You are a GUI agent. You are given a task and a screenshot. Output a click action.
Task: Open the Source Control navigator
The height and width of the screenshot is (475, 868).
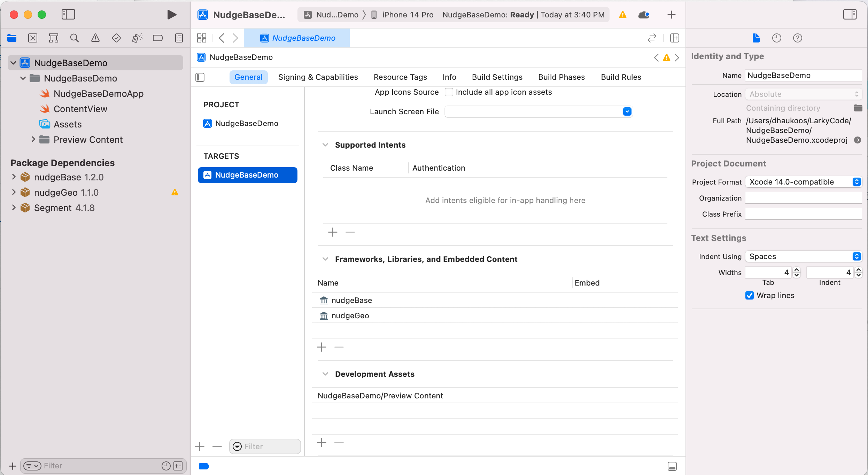pos(33,38)
